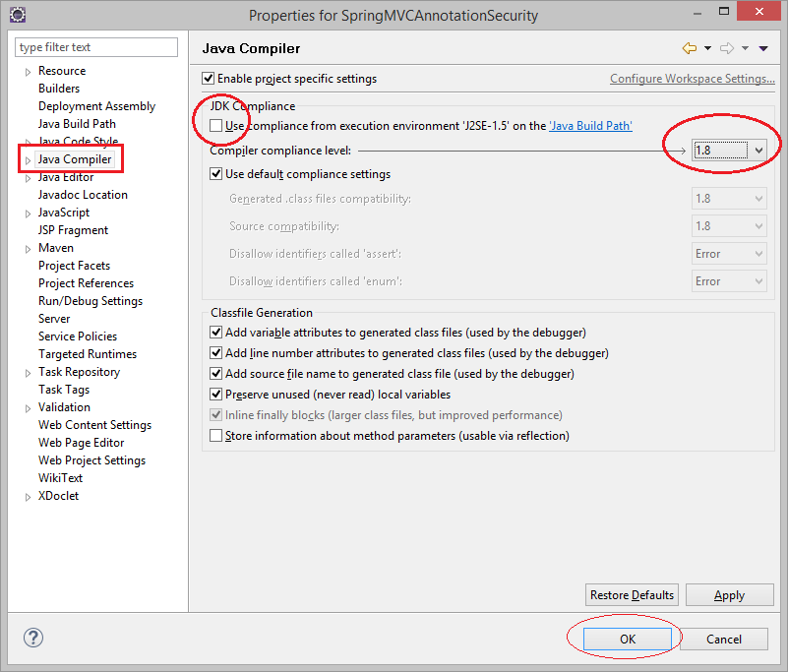
Task: Toggle Add variable attributes to class files
Action: pyautogui.click(x=216, y=333)
